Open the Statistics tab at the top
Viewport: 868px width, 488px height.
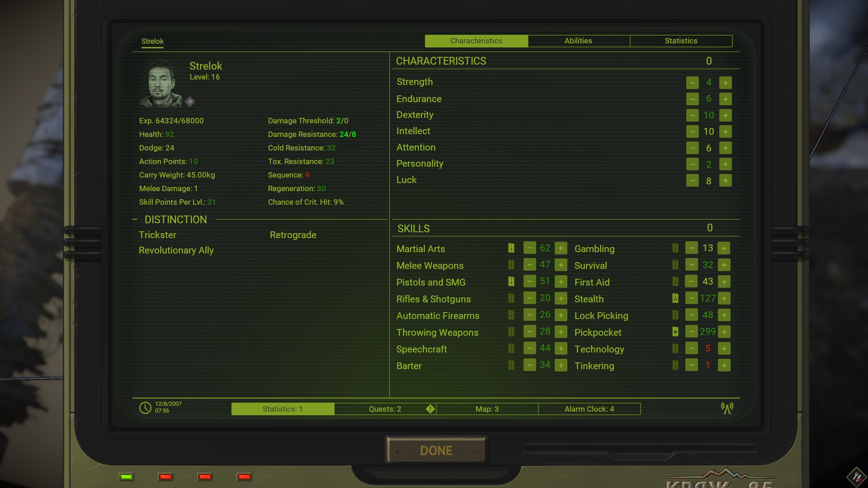[x=681, y=41]
